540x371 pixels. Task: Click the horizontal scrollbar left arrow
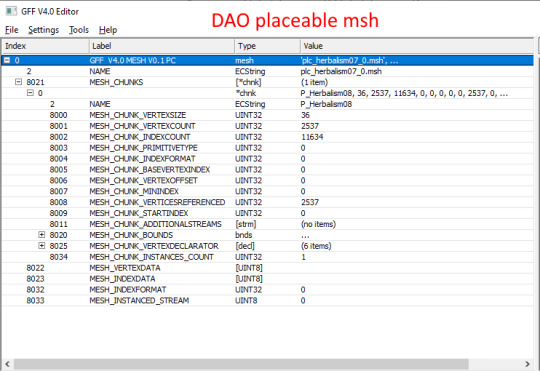8,364
